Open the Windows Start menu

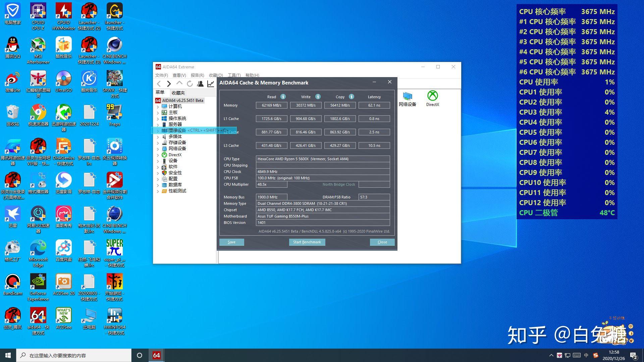[8, 355]
